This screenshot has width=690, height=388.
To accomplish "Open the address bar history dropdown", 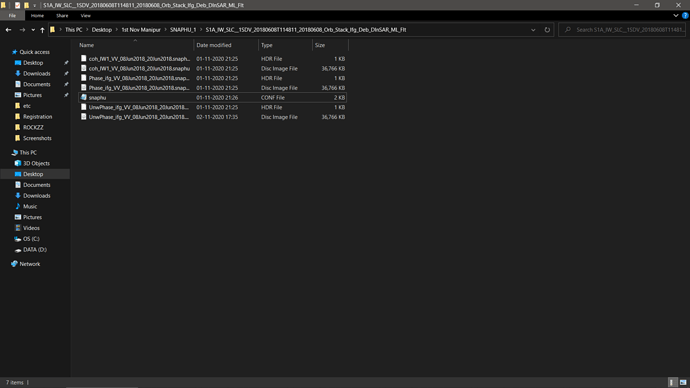I will point(533,30).
